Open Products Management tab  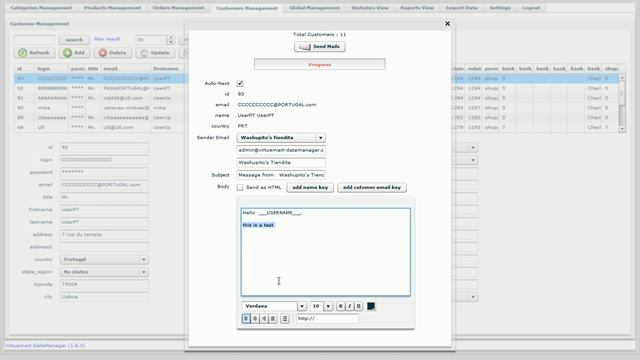pyautogui.click(x=112, y=8)
